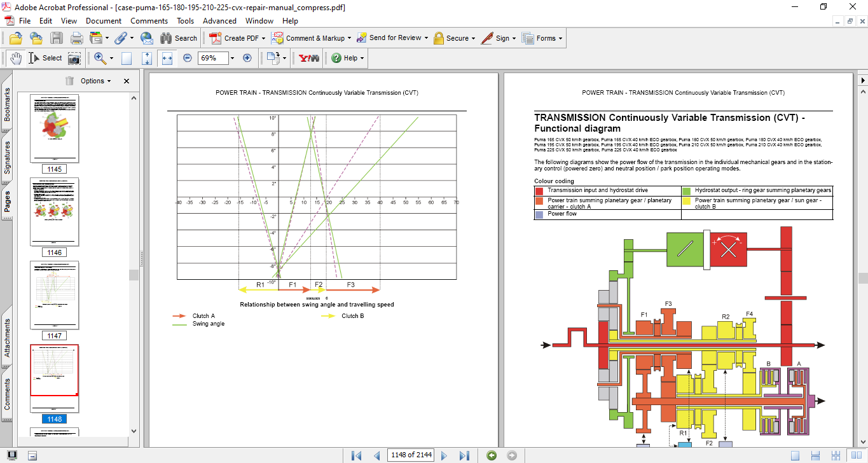Select the Hand tool

tap(15, 58)
